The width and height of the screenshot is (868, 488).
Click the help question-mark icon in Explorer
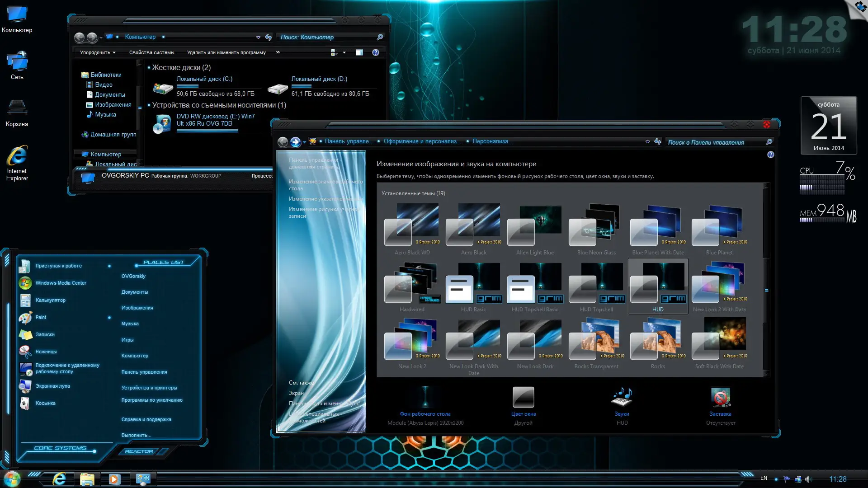click(375, 52)
